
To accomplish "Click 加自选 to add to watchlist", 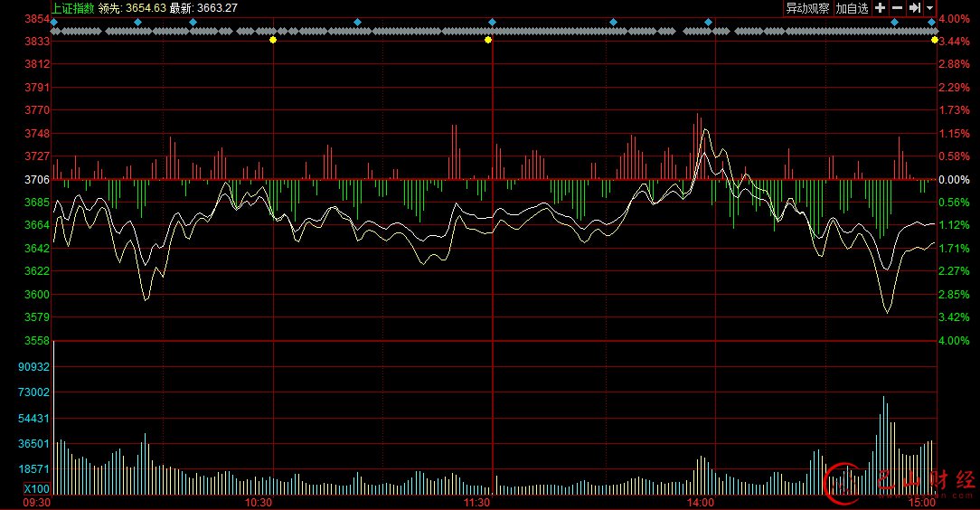I will 852,8.
